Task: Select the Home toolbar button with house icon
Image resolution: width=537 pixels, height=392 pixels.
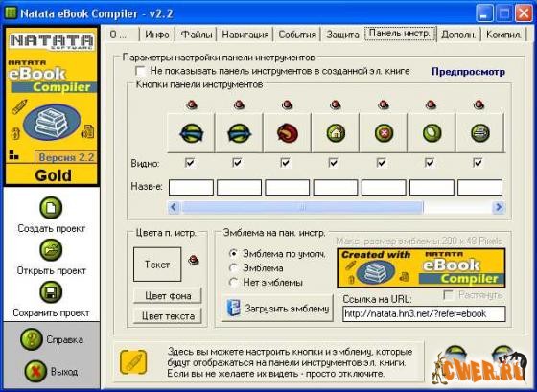Action: tap(336, 133)
